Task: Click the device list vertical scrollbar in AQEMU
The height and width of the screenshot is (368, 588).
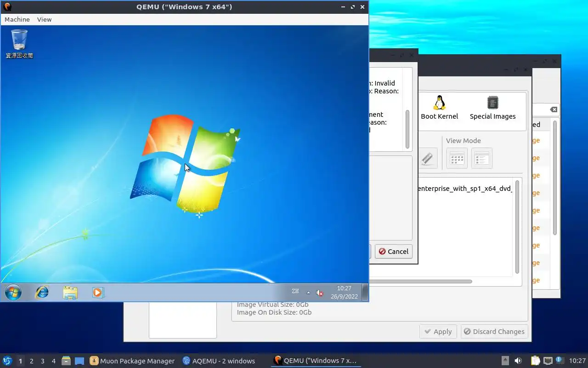Action: pos(517,227)
